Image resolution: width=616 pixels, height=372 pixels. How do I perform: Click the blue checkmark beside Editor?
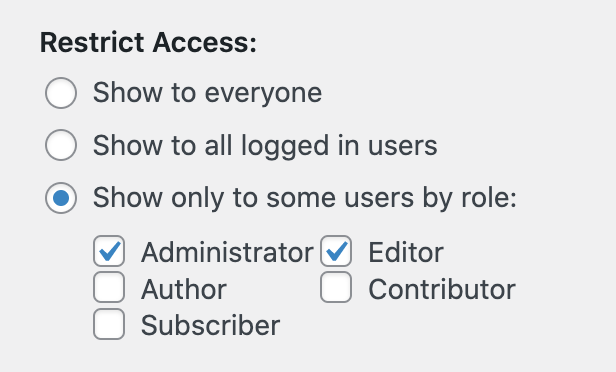pos(337,251)
